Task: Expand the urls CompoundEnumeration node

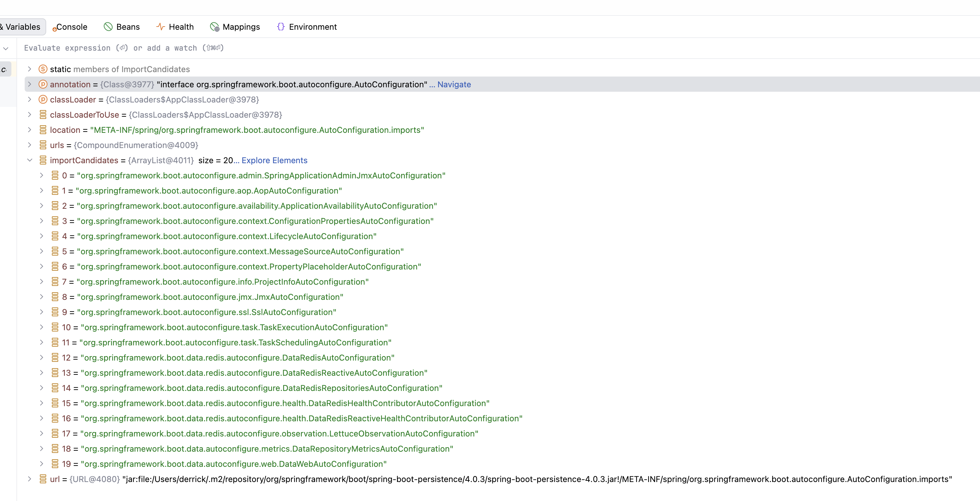Action: pyautogui.click(x=29, y=145)
